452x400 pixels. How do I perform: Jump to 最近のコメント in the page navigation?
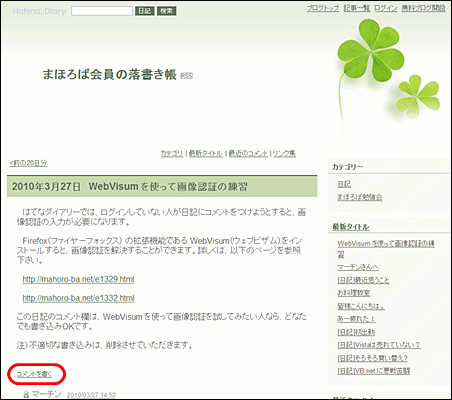click(x=248, y=153)
